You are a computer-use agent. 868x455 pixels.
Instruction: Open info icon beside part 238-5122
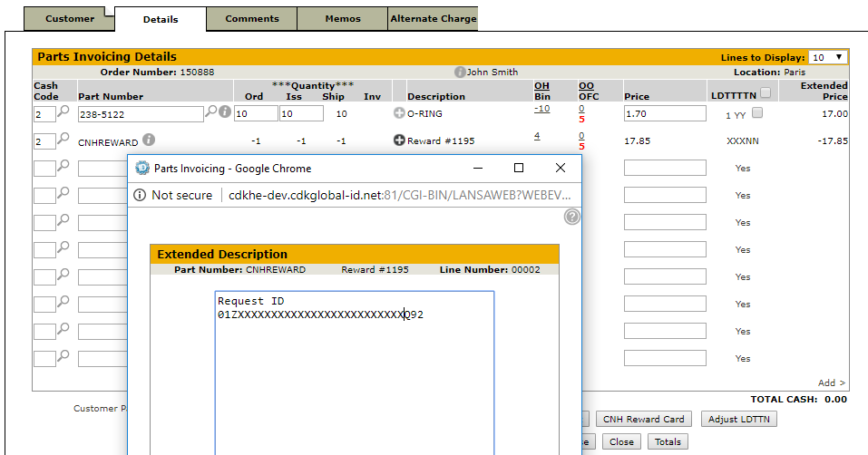pyautogui.click(x=225, y=112)
